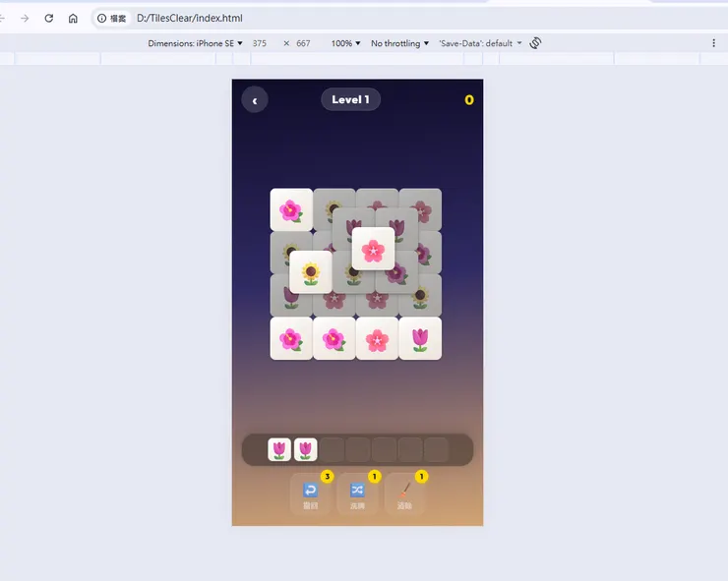Click the yellow score value 0
Image resolution: width=728 pixels, height=581 pixels.
tap(469, 99)
